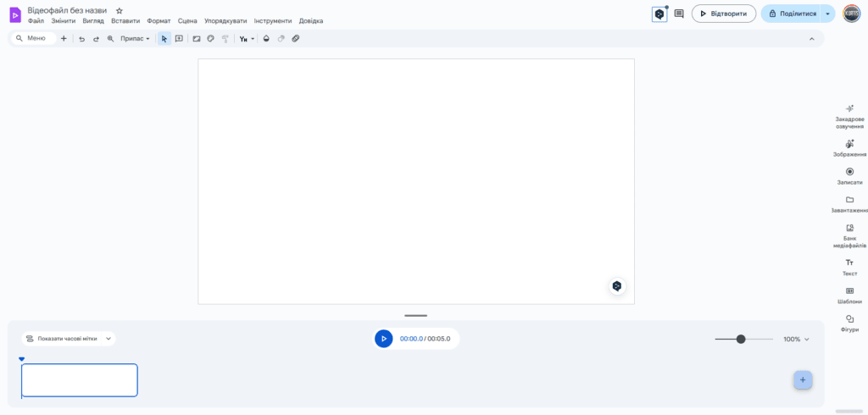This screenshot has width=868, height=415.
Task: Open the 100% timeline zoom dropdown
Action: coord(796,339)
